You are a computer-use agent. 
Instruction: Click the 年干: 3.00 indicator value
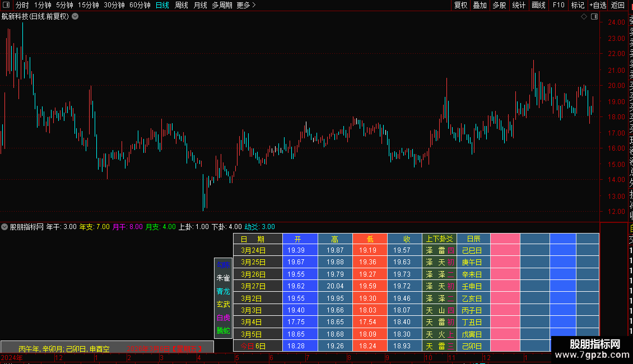pos(62,227)
